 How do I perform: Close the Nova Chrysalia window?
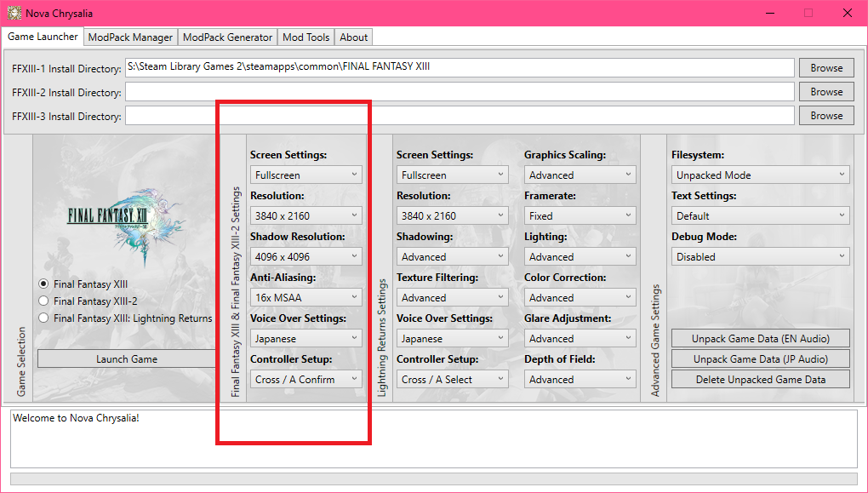(x=847, y=13)
